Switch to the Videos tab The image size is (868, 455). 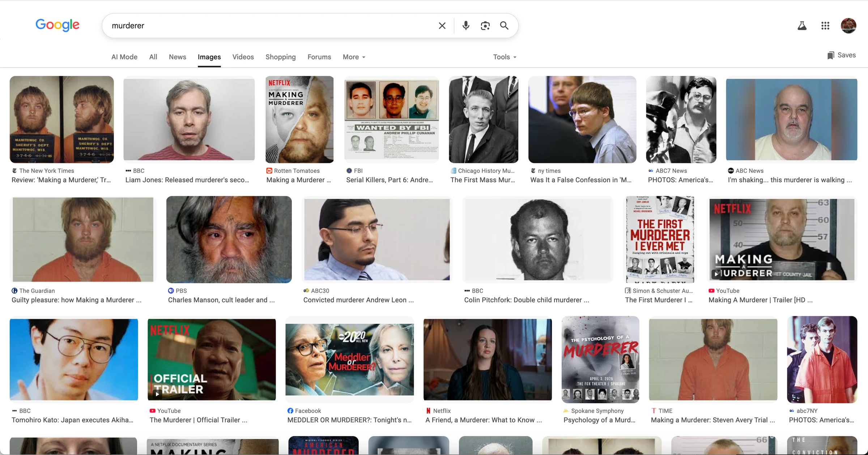click(243, 57)
